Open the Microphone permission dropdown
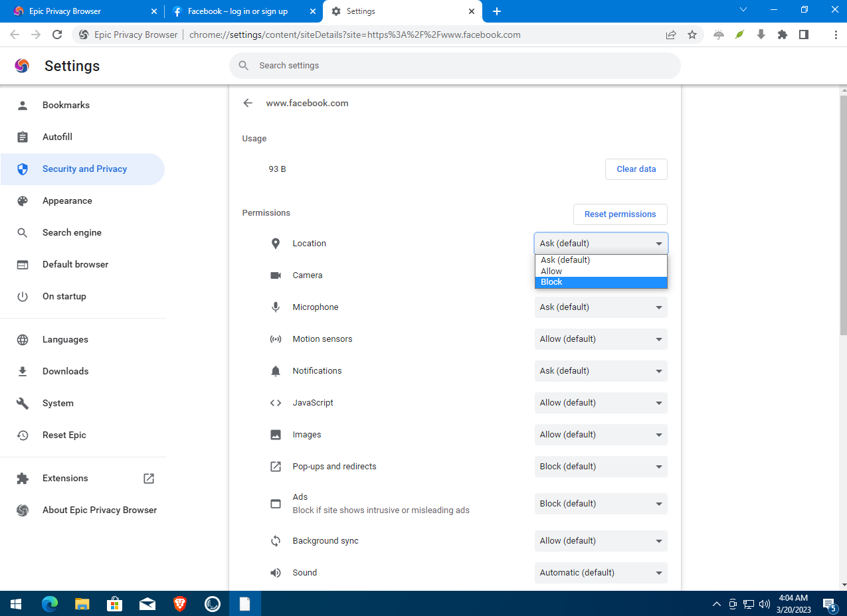 click(x=601, y=307)
